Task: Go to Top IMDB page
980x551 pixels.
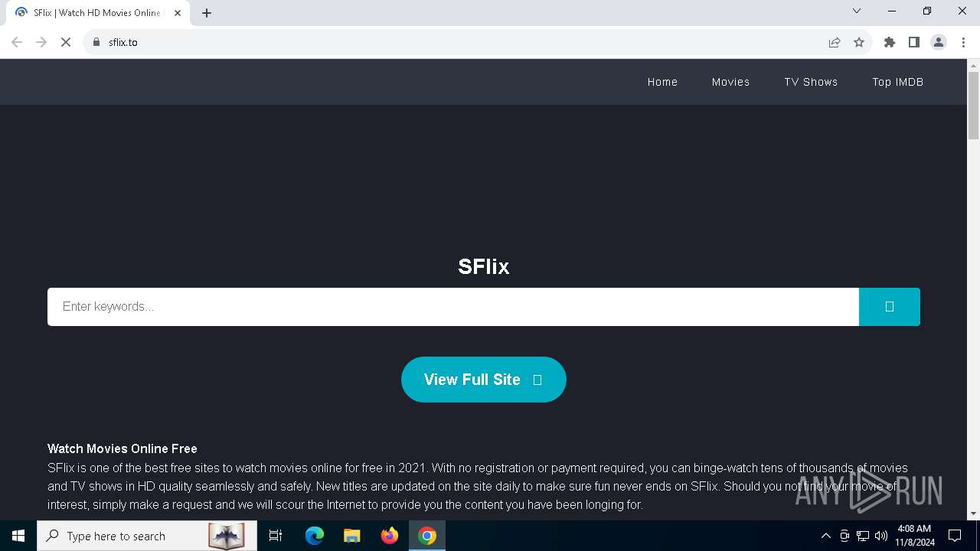Action: tap(897, 82)
